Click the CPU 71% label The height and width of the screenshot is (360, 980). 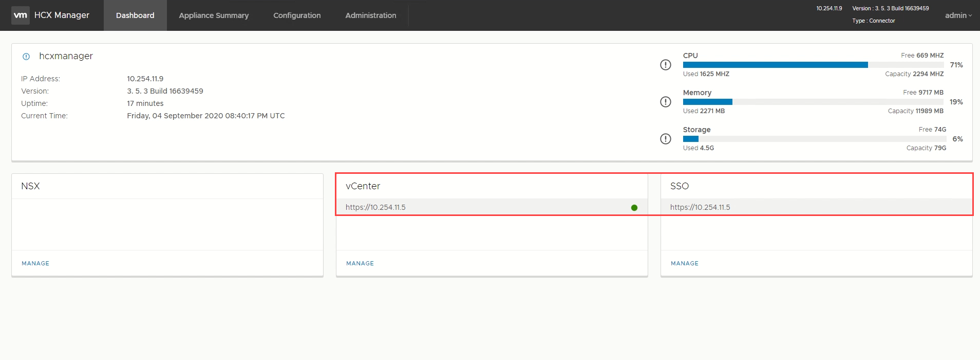[x=956, y=65]
